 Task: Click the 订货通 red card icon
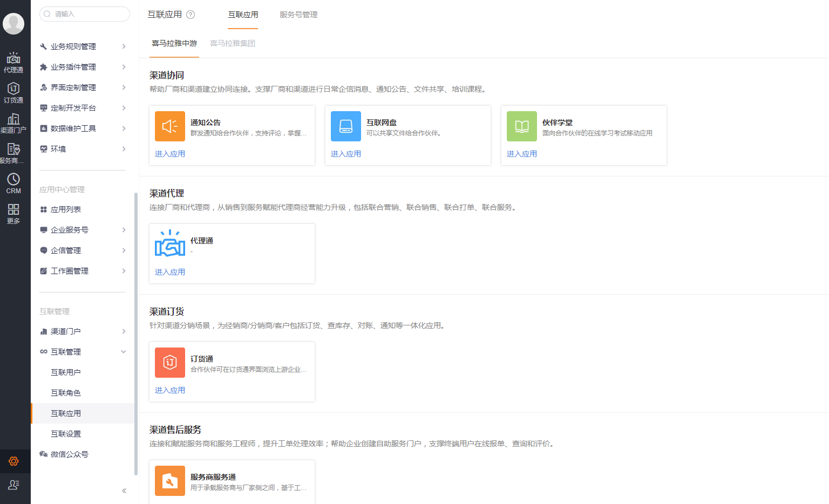[x=170, y=363]
